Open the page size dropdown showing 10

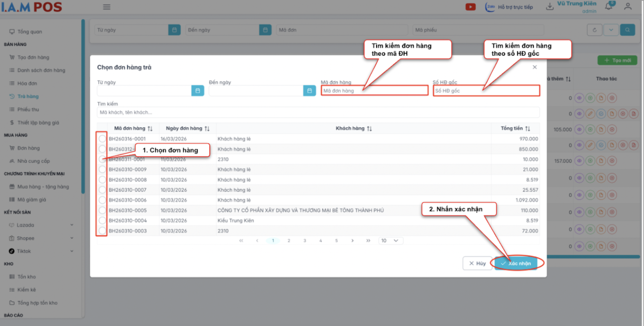390,241
